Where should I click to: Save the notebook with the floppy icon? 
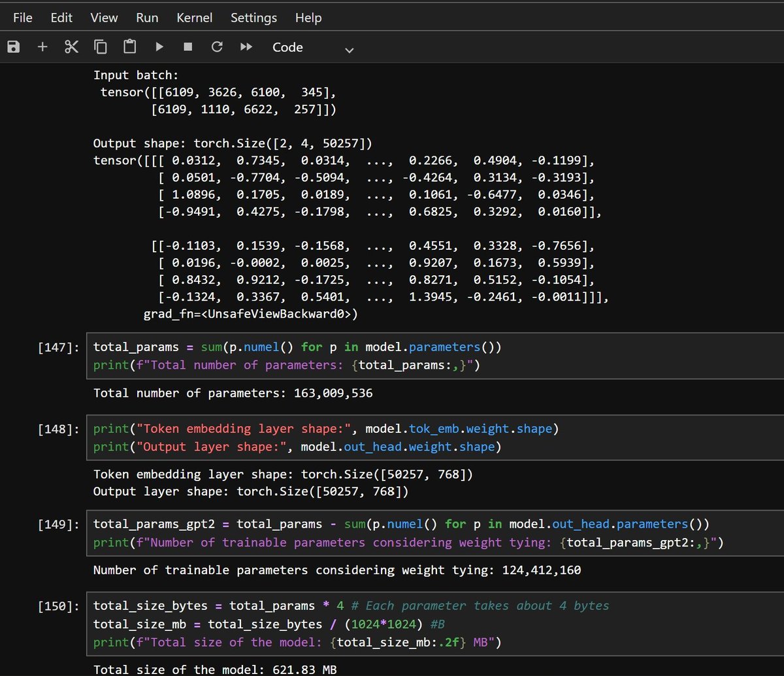tap(14, 47)
